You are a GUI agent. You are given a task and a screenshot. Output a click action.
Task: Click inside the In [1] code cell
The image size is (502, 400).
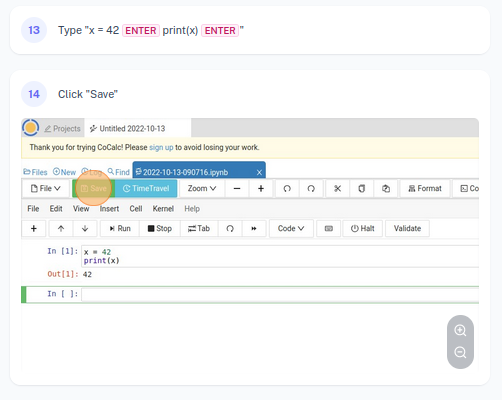(x=280, y=256)
